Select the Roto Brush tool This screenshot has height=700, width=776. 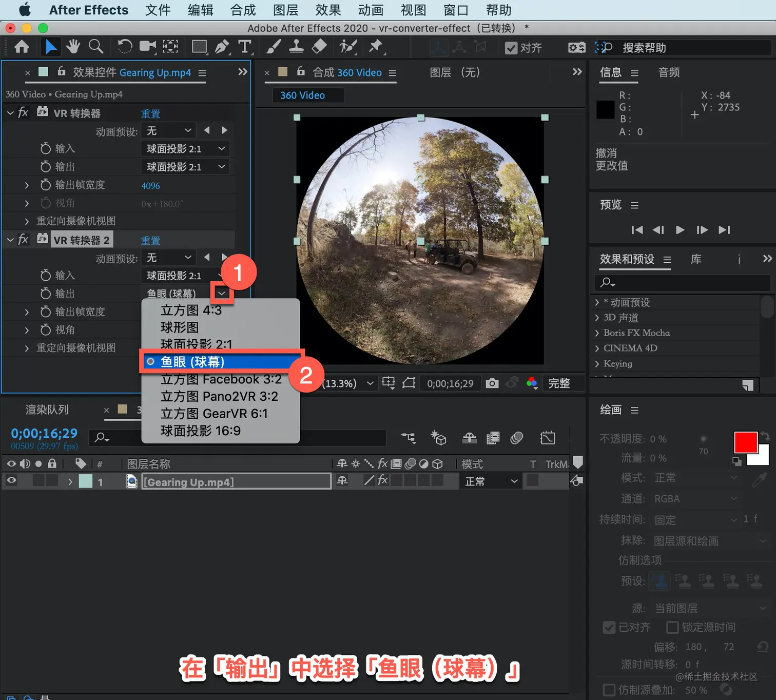click(348, 47)
